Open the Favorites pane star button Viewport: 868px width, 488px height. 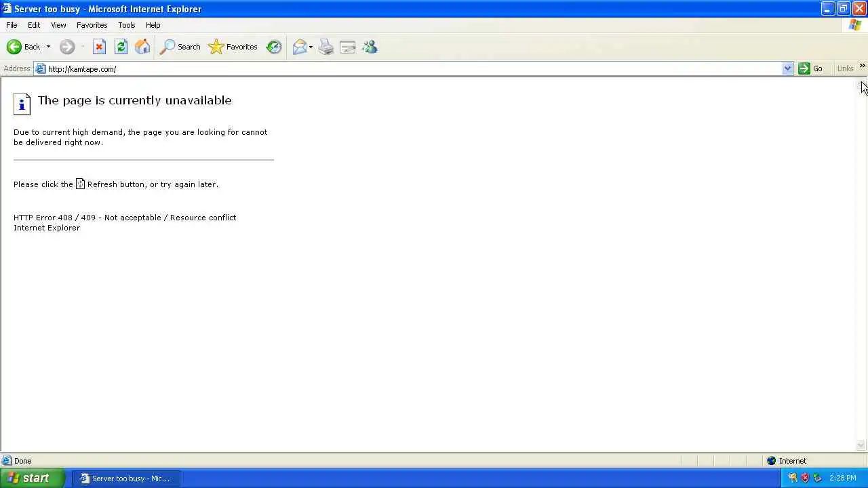(x=233, y=47)
